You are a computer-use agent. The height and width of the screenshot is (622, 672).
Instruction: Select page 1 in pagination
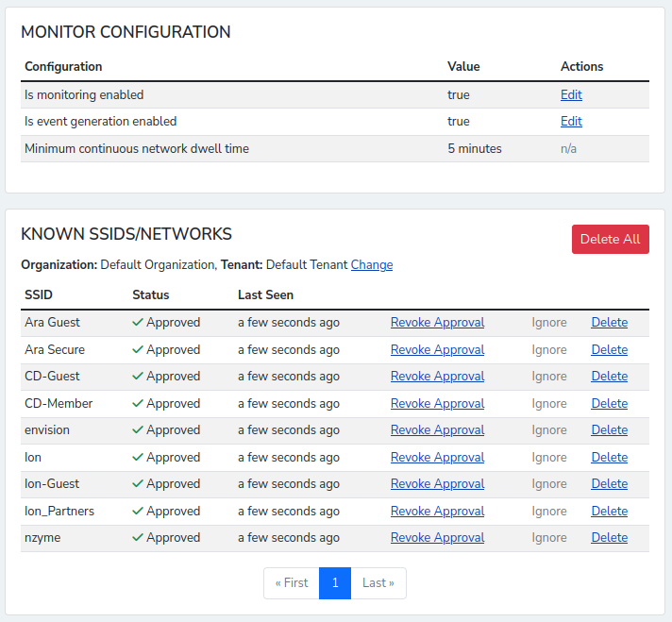[x=335, y=583]
